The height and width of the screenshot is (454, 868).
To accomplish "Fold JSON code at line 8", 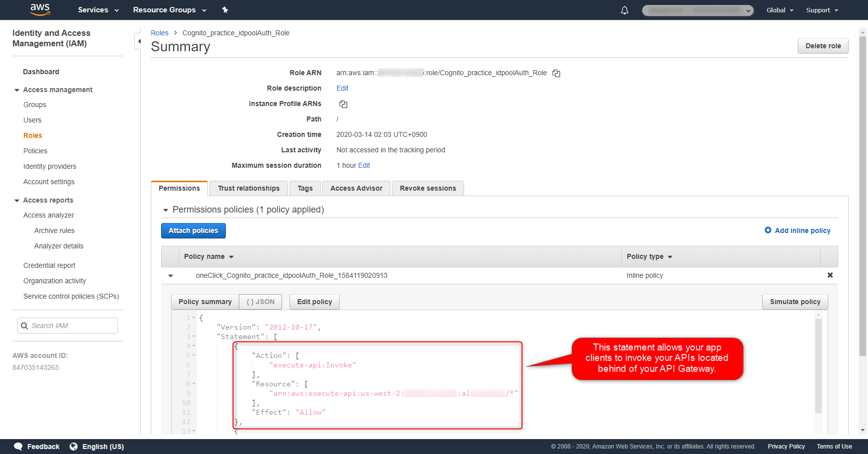I will [x=194, y=384].
